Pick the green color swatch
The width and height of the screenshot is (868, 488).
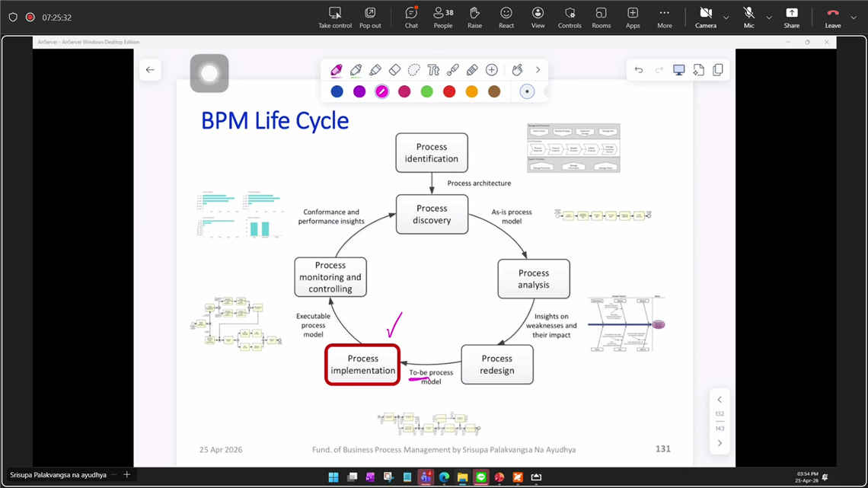[x=427, y=91]
